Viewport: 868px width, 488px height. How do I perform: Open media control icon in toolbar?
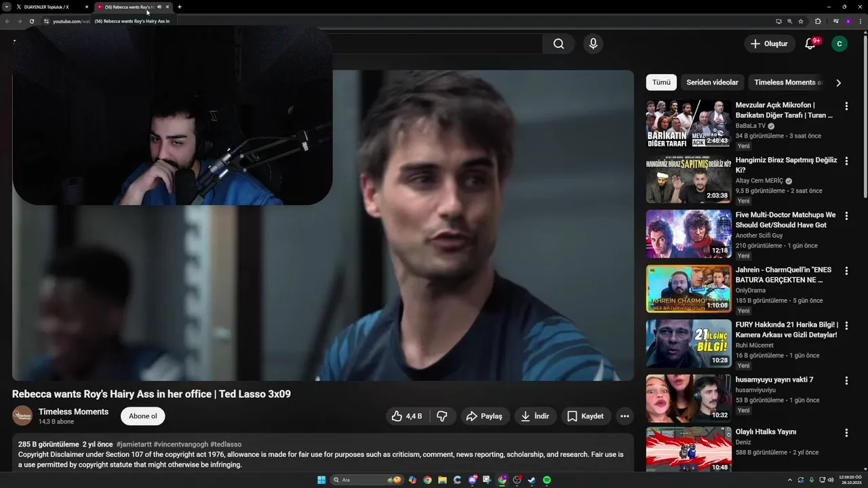click(x=836, y=21)
